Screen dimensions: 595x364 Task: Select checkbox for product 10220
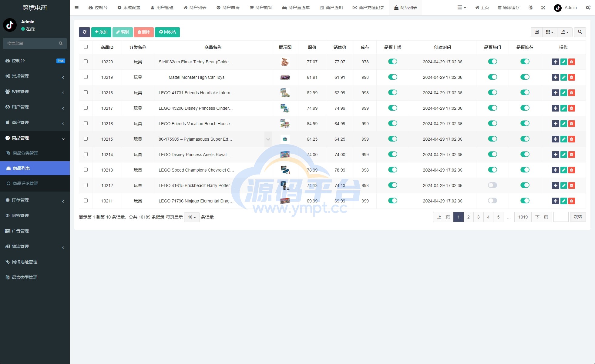coord(86,62)
